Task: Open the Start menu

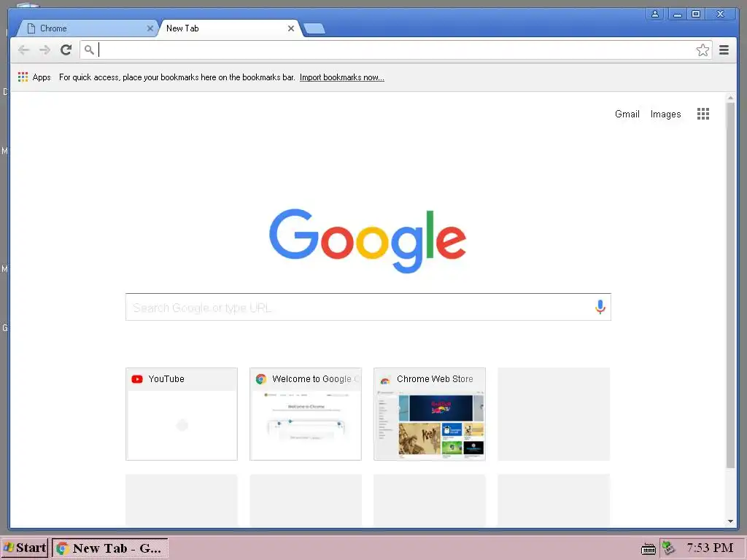Action: click(25, 548)
